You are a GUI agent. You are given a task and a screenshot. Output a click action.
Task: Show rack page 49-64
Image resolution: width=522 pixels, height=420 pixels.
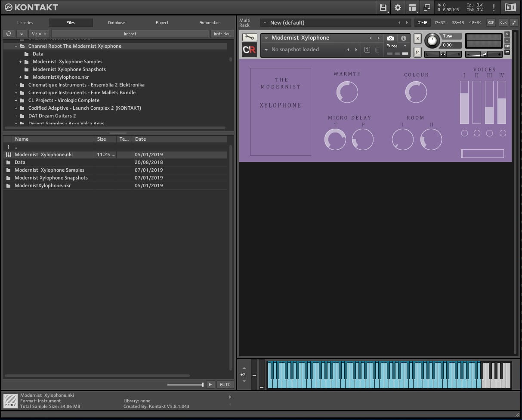coord(476,22)
